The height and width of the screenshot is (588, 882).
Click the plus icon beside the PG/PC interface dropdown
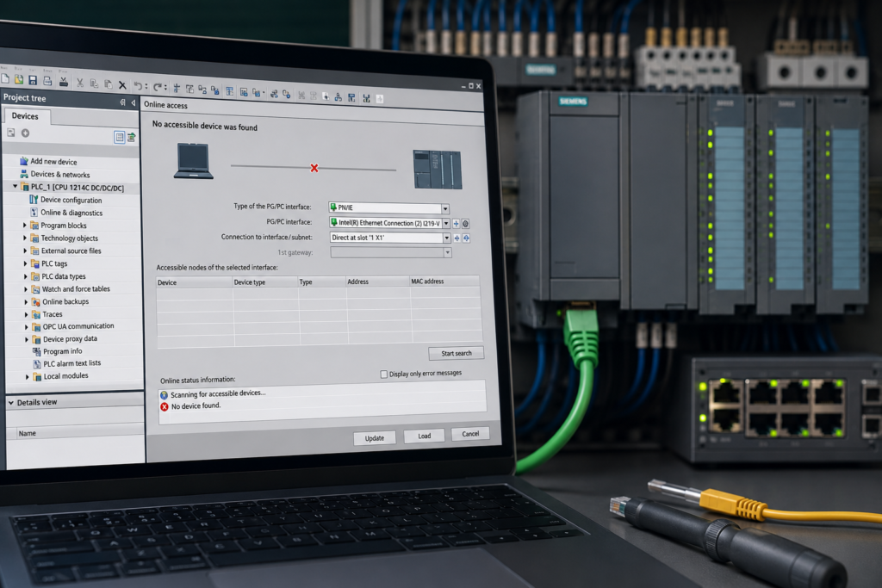pos(457,223)
